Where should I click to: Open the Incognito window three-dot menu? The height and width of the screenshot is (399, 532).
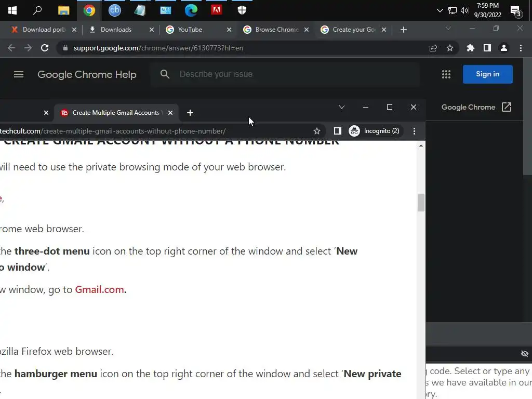coord(414,131)
